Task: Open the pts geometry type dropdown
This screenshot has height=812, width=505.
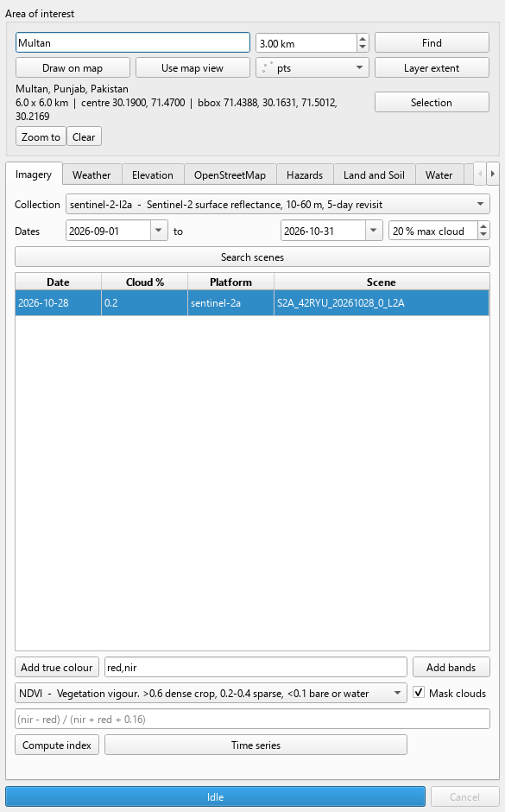Action: tap(312, 68)
